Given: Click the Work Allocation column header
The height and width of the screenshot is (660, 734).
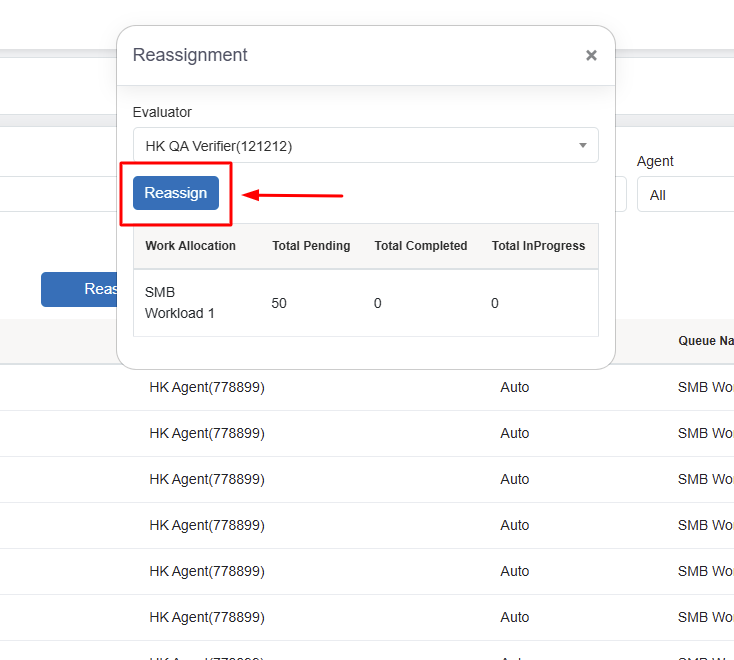Looking at the screenshot, I should (x=190, y=246).
